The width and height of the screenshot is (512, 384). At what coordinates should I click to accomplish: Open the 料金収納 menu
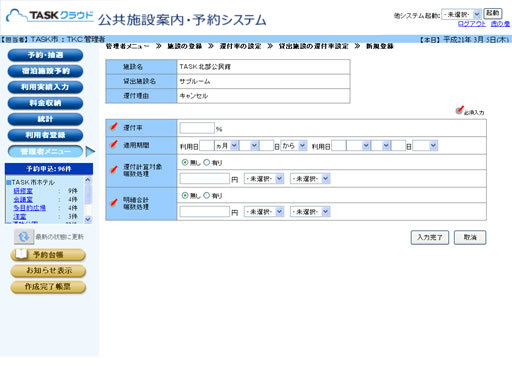point(45,103)
